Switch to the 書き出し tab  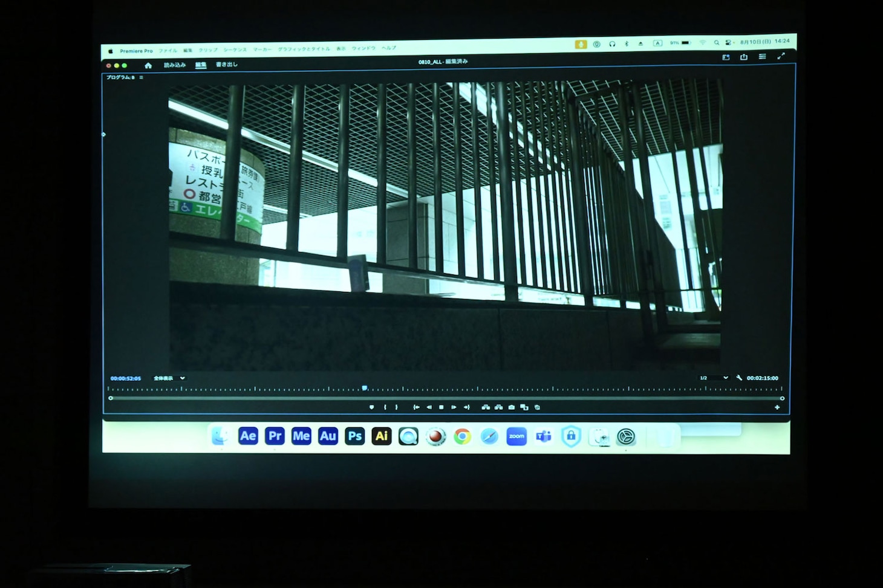point(227,65)
